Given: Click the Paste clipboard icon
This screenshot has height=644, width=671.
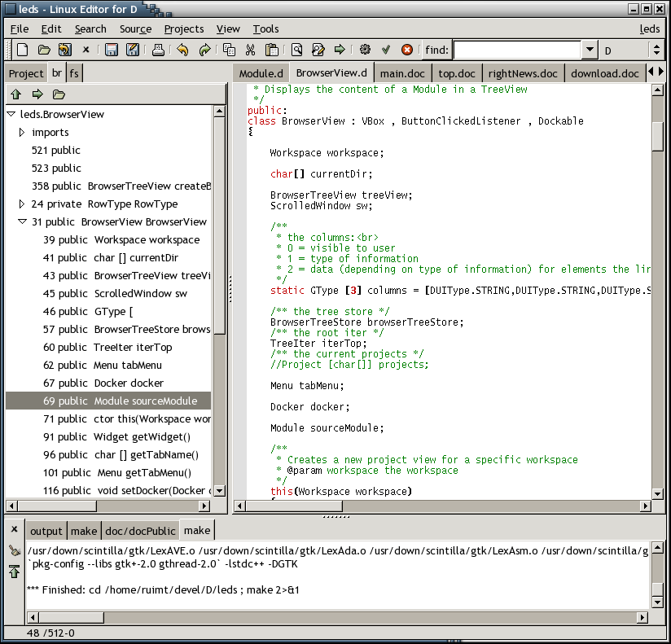Looking at the screenshot, I should (272, 50).
